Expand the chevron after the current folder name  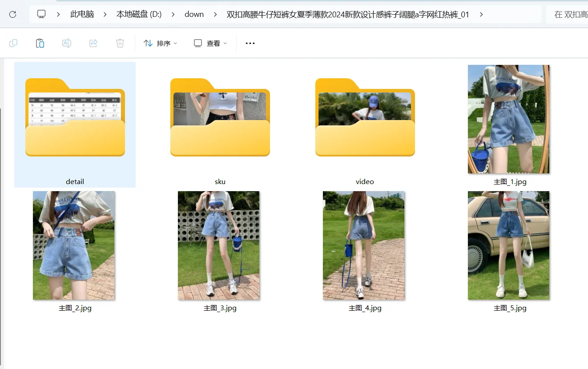coord(481,14)
